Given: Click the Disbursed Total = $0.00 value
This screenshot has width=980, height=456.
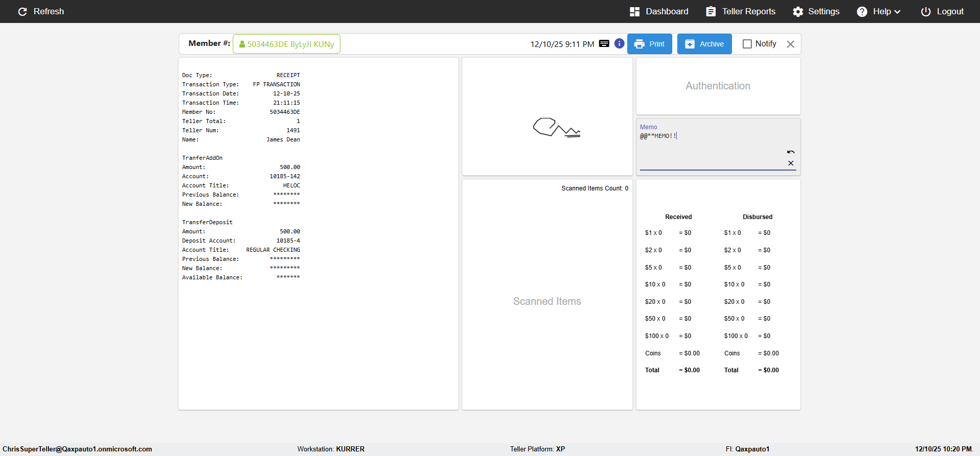Looking at the screenshot, I should (768, 370).
